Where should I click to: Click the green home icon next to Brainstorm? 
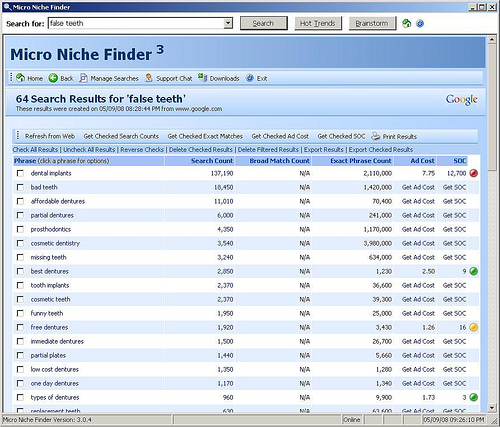[x=406, y=23]
